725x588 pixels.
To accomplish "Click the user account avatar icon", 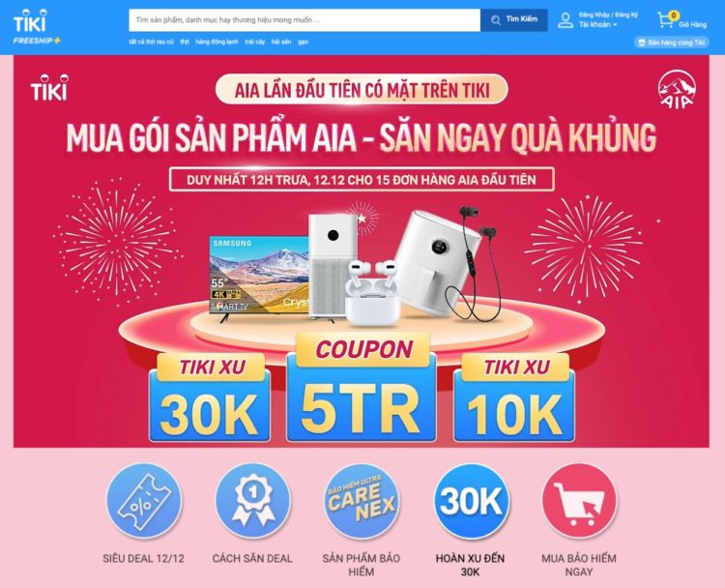I will click(x=565, y=20).
